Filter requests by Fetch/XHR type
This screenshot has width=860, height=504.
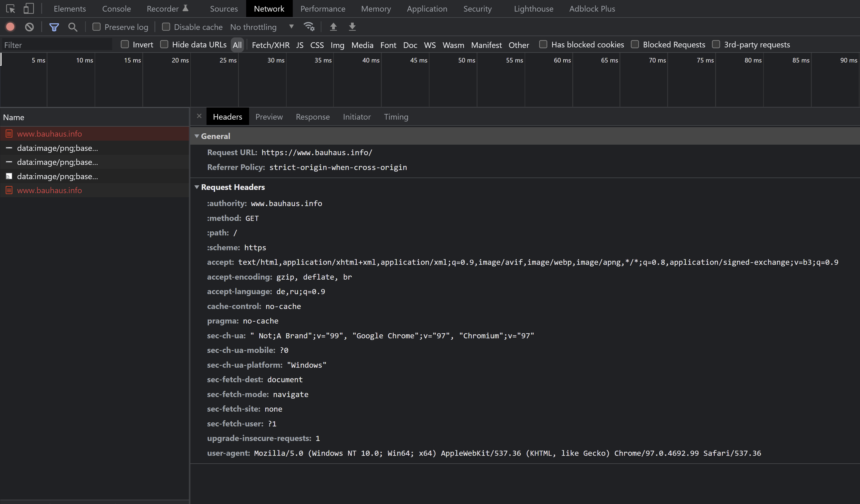(x=270, y=45)
